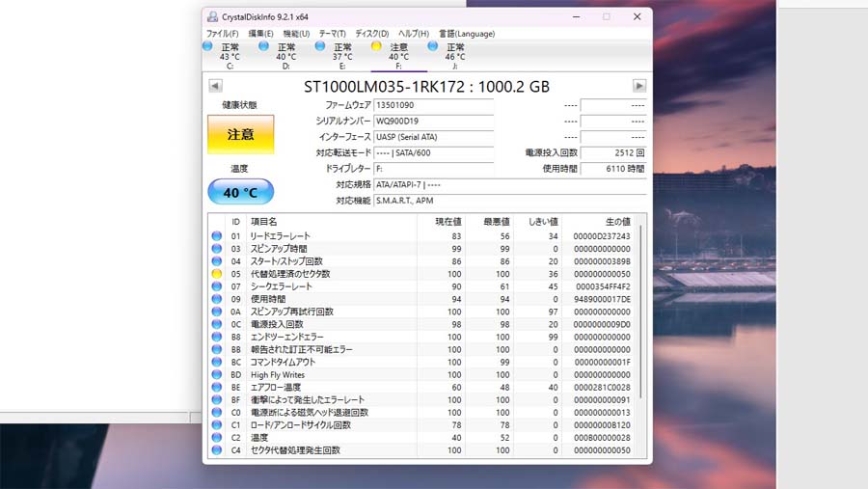Click the 対応規格 field ATA/ATAPI-7

coord(510,185)
